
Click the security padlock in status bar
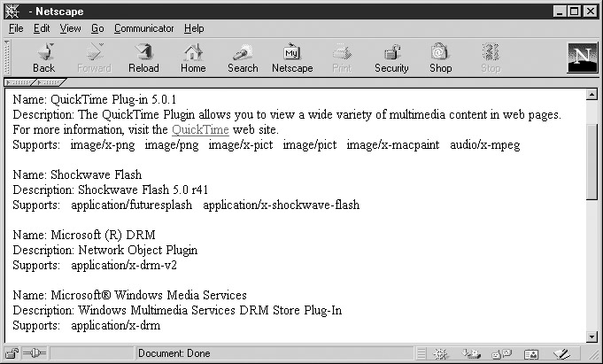click(x=12, y=353)
